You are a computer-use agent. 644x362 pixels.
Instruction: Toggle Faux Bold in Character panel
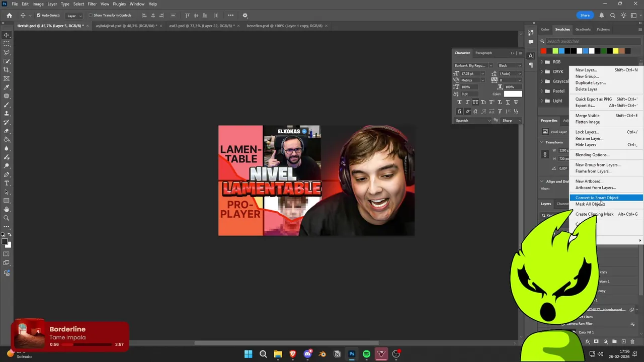point(459,102)
